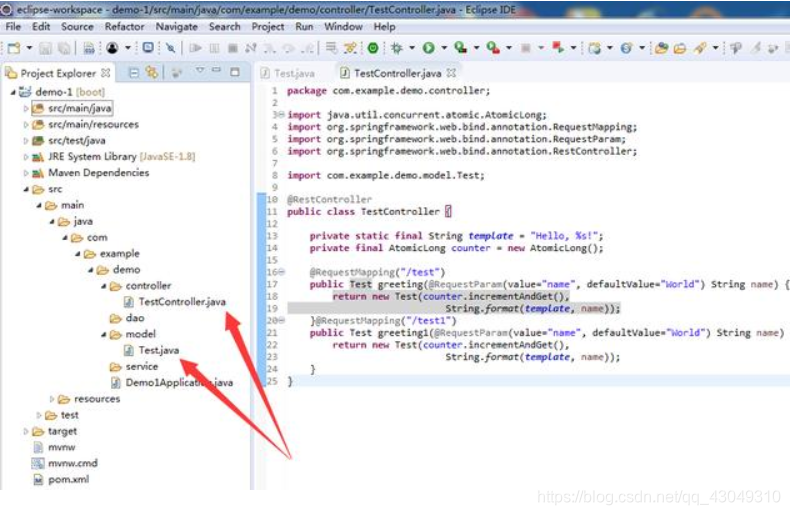
Task: Close the Project Explorer view tab
Action: (x=105, y=73)
